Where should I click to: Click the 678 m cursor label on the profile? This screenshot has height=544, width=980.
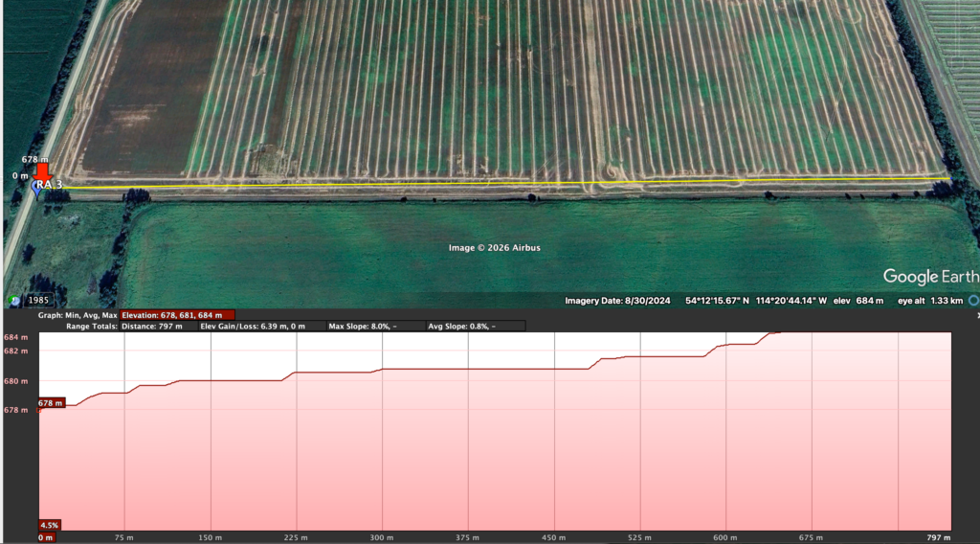51,403
